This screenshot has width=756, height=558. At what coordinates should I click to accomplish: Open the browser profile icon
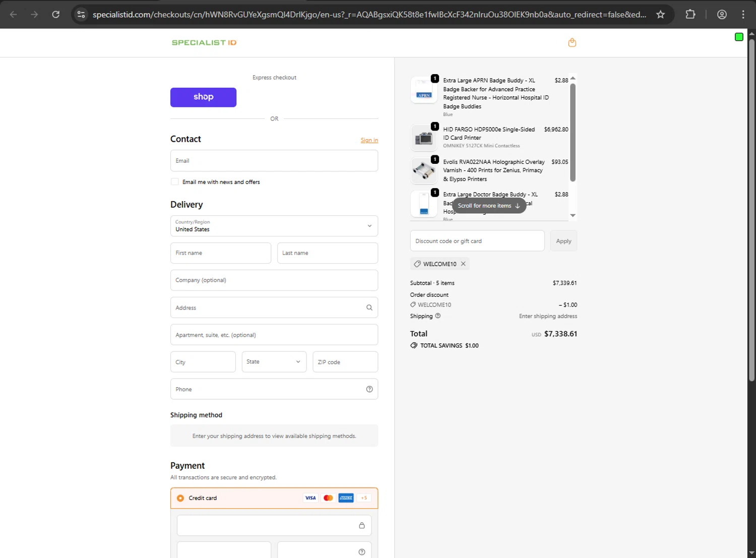(x=722, y=15)
